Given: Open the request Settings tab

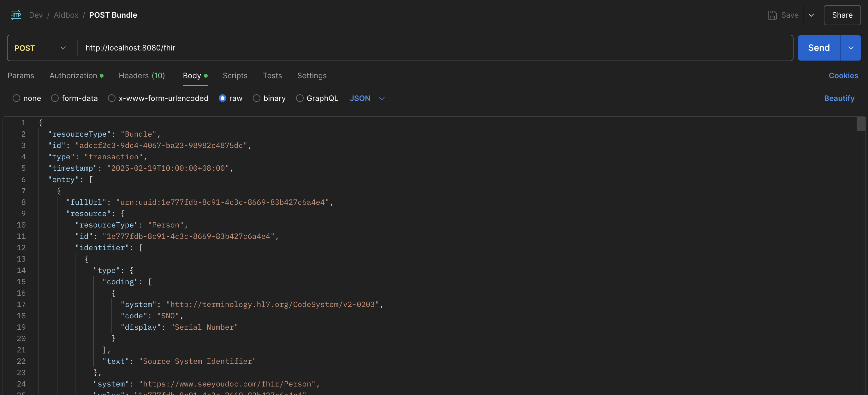Looking at the screenshot, I should point(312,75).
